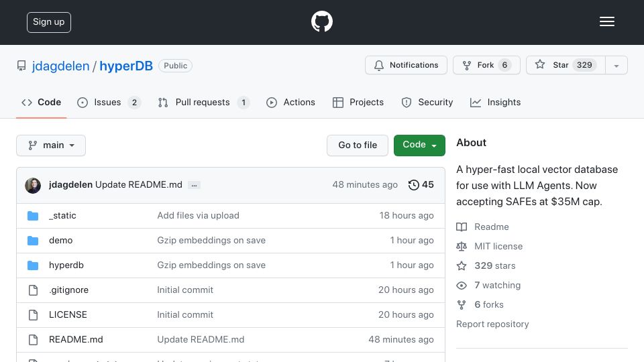Viewport: 644px width, 362px height.
Task: Click the file icon for README.md
Action: (x=33, y=340)
